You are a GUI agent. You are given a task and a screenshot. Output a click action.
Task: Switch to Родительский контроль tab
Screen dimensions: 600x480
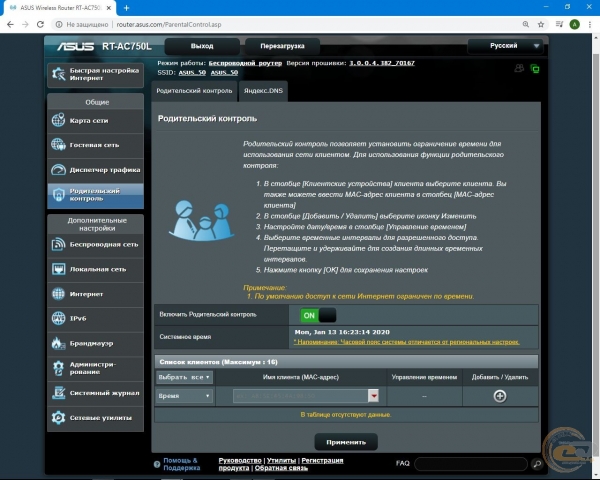pos(194,91)
